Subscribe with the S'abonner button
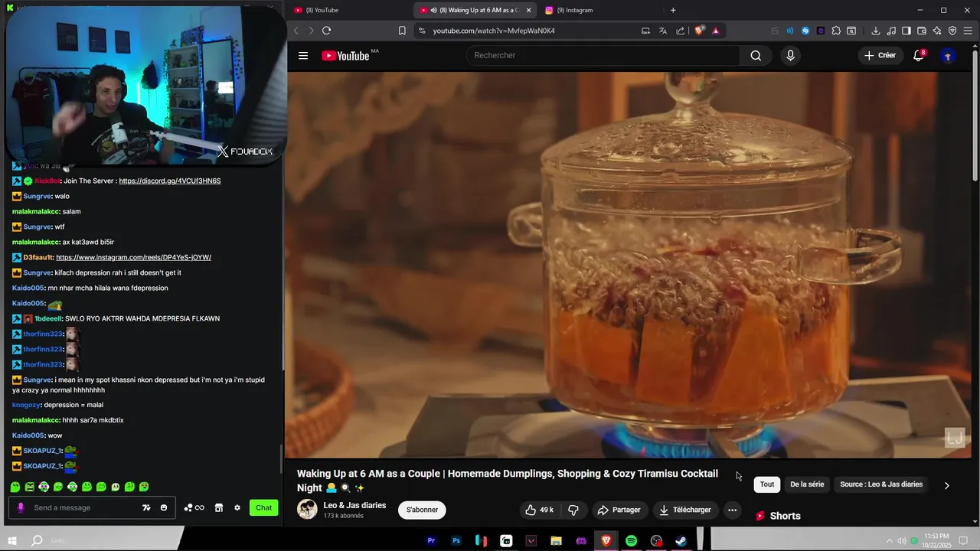The width and height of the screenshot is (980, 551). [422, 510]
